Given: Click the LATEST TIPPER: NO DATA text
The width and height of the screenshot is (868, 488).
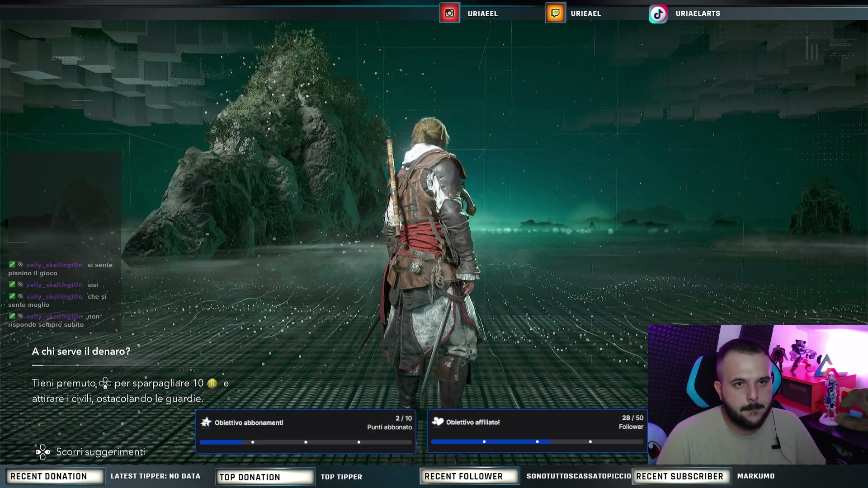Looking at the screenshot, I should (156, 476).
